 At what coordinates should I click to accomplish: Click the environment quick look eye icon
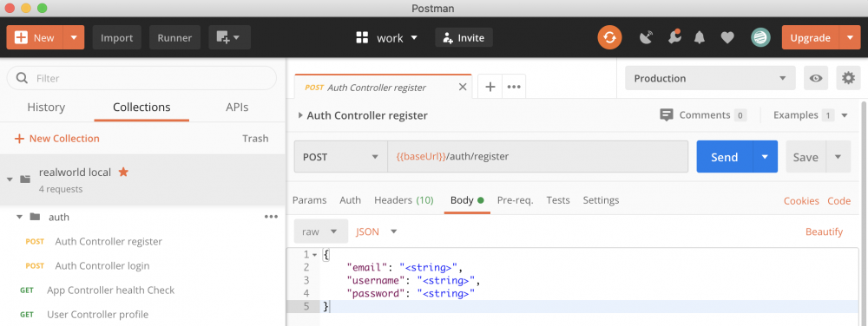coord(816,78)
